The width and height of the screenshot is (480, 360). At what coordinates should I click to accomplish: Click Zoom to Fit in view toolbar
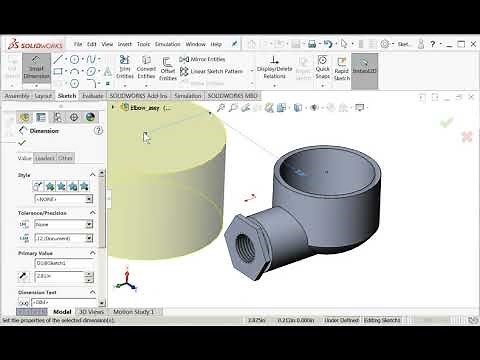click(x=221, y=107)
